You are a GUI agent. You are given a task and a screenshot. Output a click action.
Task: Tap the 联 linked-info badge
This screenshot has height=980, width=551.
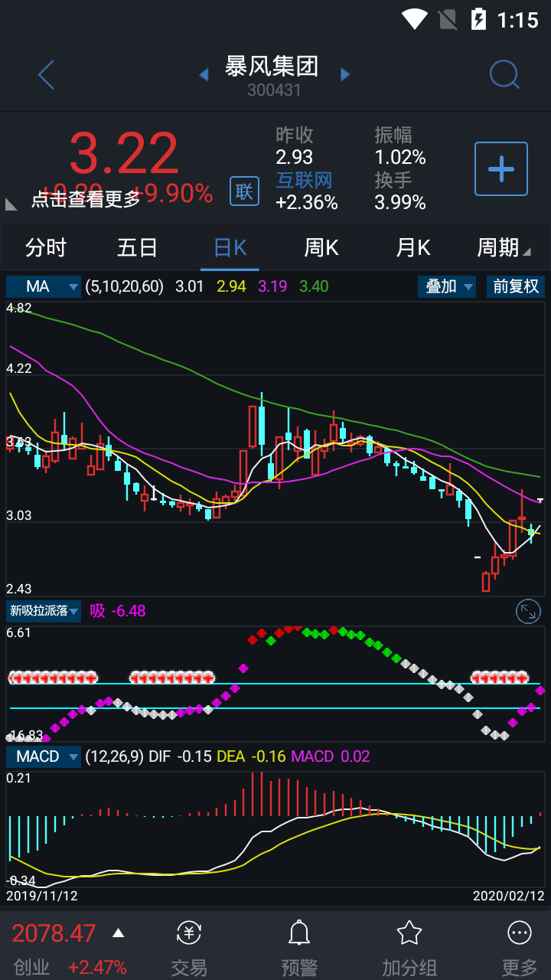pyautogui.click(x=244, y=191)
